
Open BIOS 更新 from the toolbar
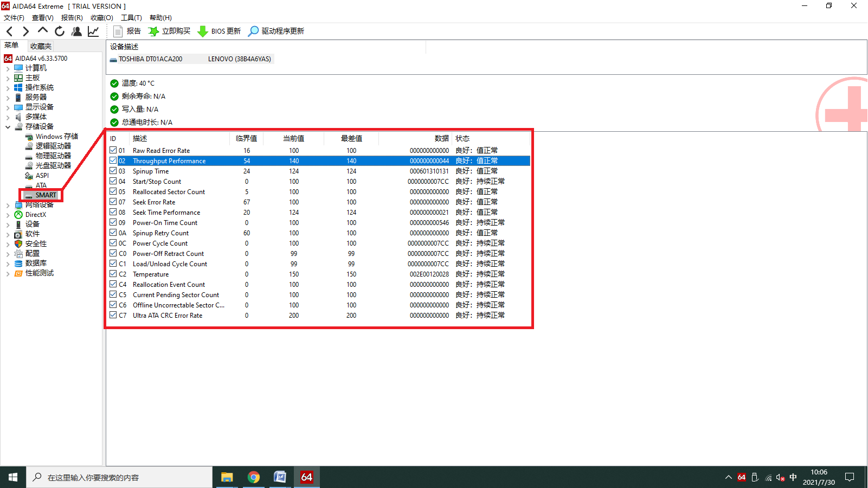[x=219, y=31]
